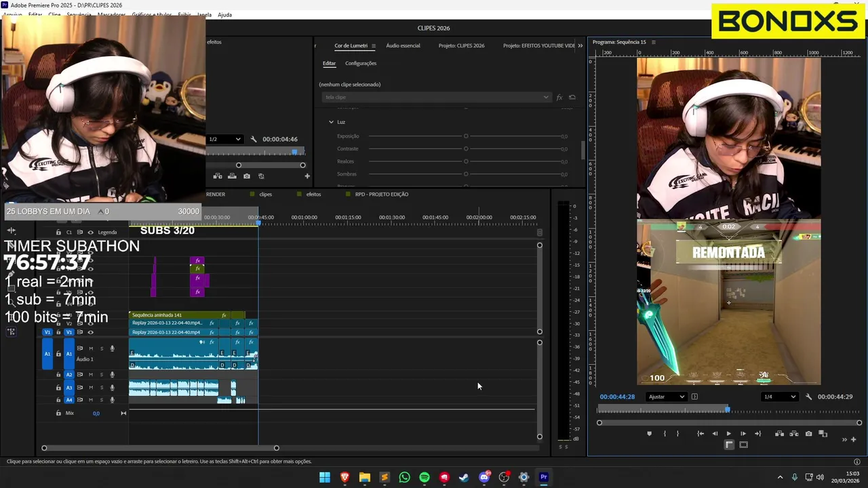Open the 1/4 playback resolution dropdown
868x488 pixels.
click(779, 396)
